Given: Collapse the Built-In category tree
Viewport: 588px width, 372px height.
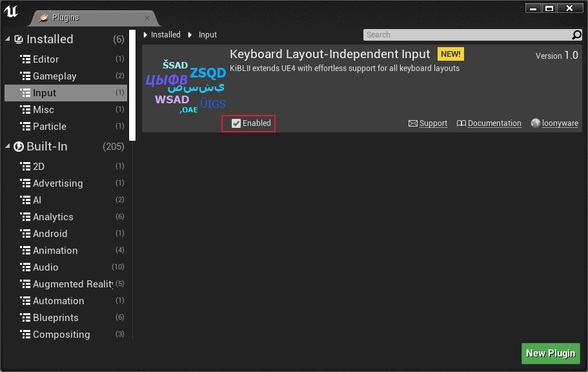Looking at the screenshot, I should 8,147.
